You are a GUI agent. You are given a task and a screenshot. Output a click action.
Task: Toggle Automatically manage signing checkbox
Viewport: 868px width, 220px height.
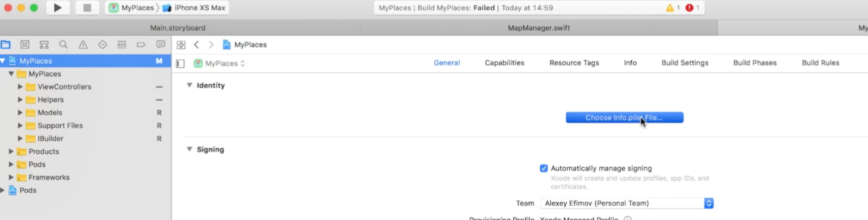(544, 168)
